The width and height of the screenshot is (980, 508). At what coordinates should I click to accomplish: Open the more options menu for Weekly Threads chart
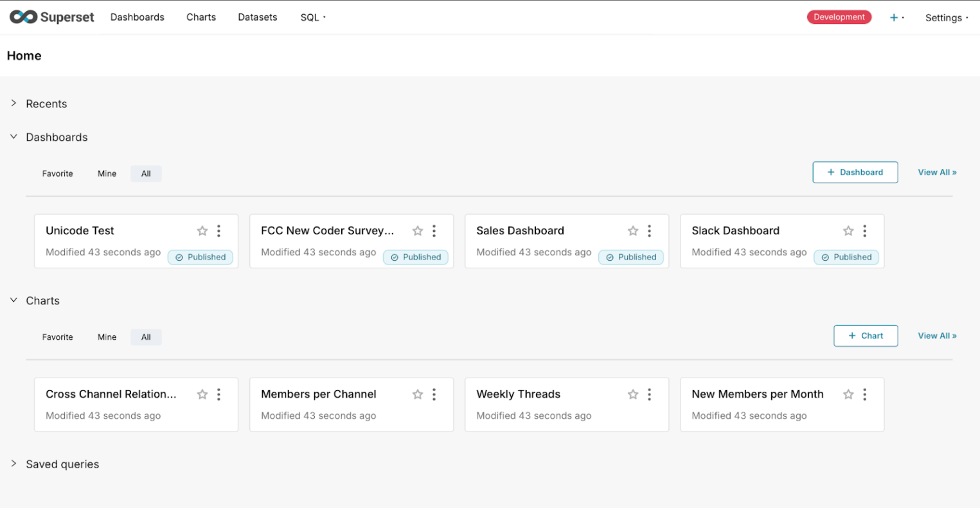pyautogui.click(x=650, y=394)
